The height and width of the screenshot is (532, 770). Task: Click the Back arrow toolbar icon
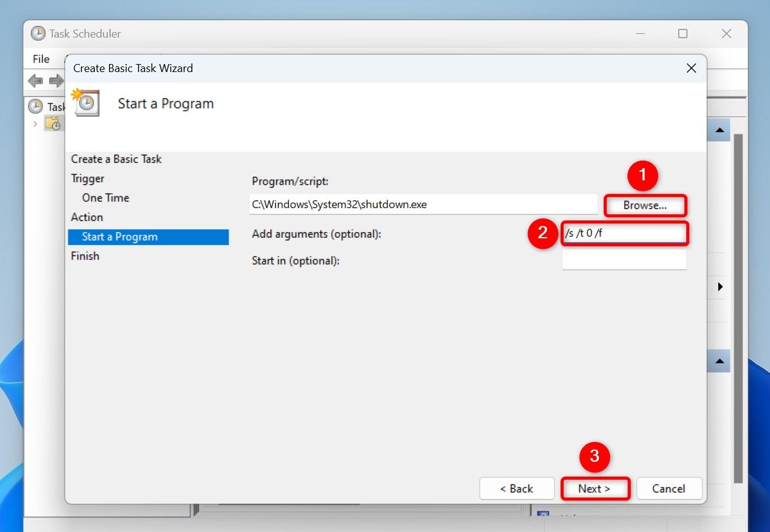(36, 81)
